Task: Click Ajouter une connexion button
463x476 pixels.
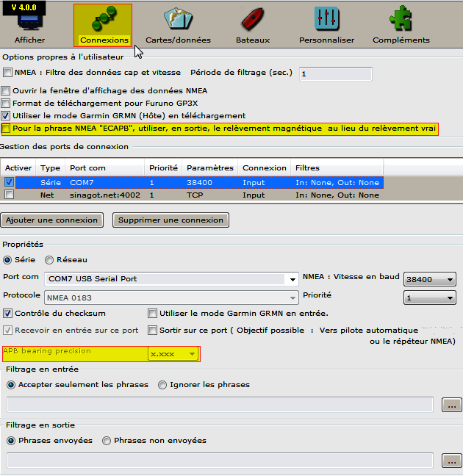Action: tap(51, 220)
